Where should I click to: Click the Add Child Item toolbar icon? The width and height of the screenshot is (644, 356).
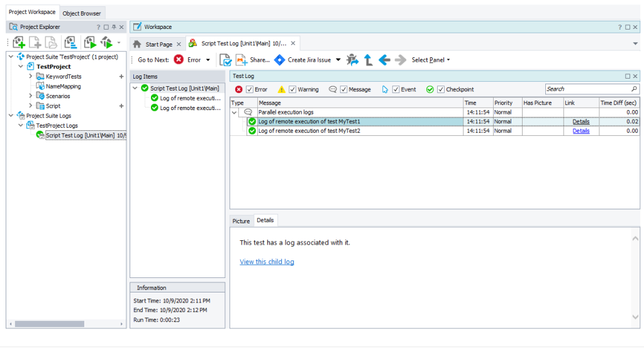[x=35, y=42]
